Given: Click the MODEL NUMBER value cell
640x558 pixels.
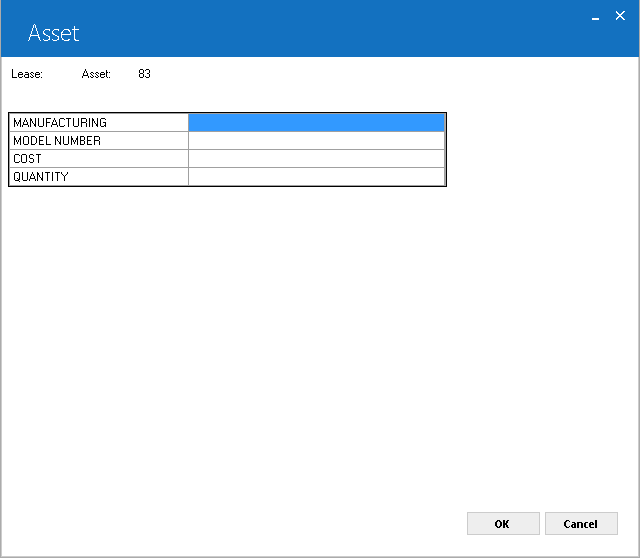Looking at the screenshot, I should [x=316, y=140].
